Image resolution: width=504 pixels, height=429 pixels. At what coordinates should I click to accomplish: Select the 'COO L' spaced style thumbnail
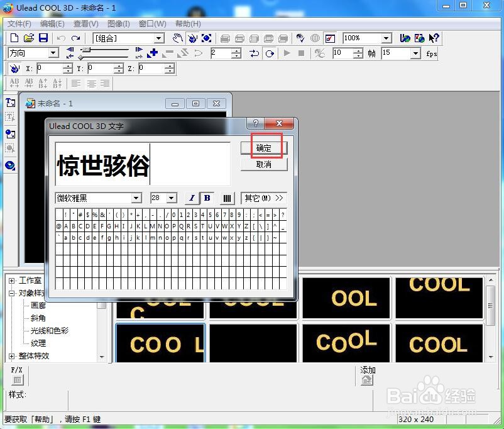pos(160,343)
